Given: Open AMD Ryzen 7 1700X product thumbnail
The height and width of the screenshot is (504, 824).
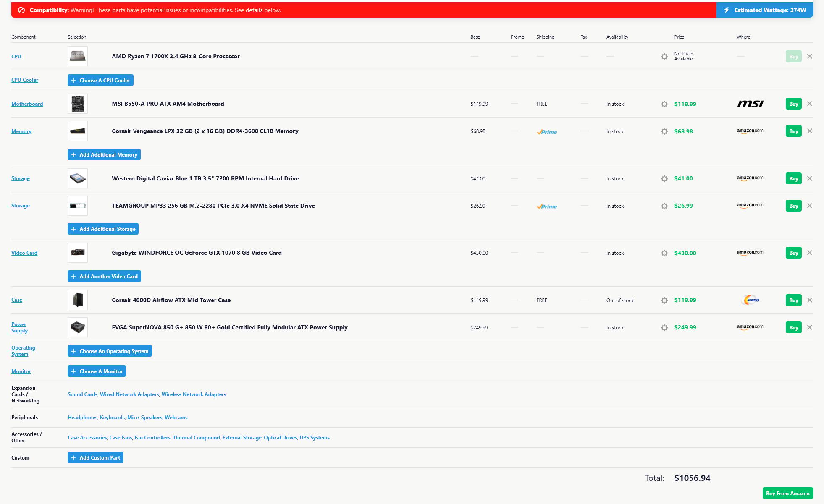Looking at the screenshot, I should tap(78, 56).
